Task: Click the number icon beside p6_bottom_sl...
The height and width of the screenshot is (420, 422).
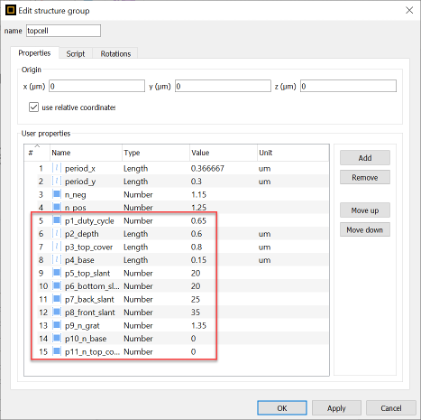Action: 57,286
